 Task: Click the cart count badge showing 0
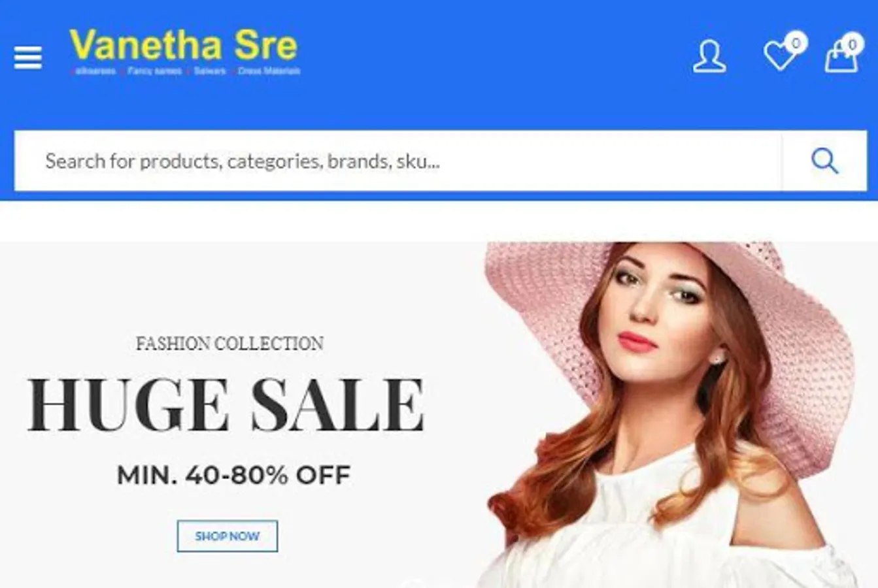pyautogui.click(x=852, y=44)
